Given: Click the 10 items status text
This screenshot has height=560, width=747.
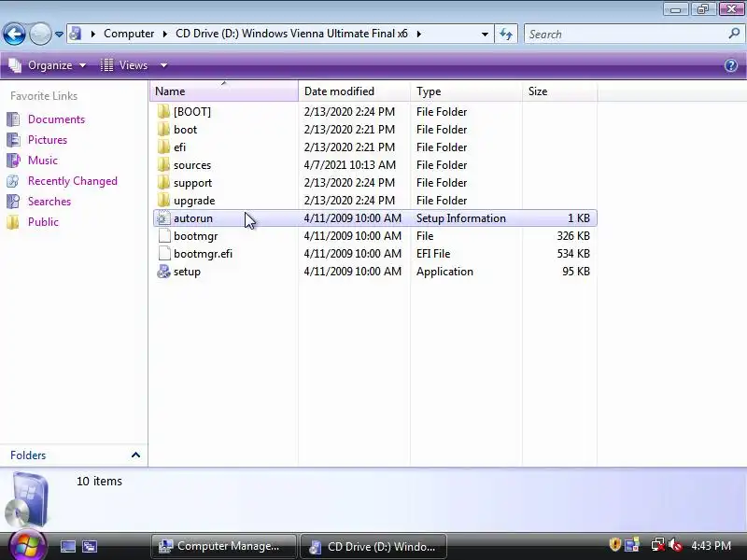Looking at the screenshot, I should click(x=99, y=482).
